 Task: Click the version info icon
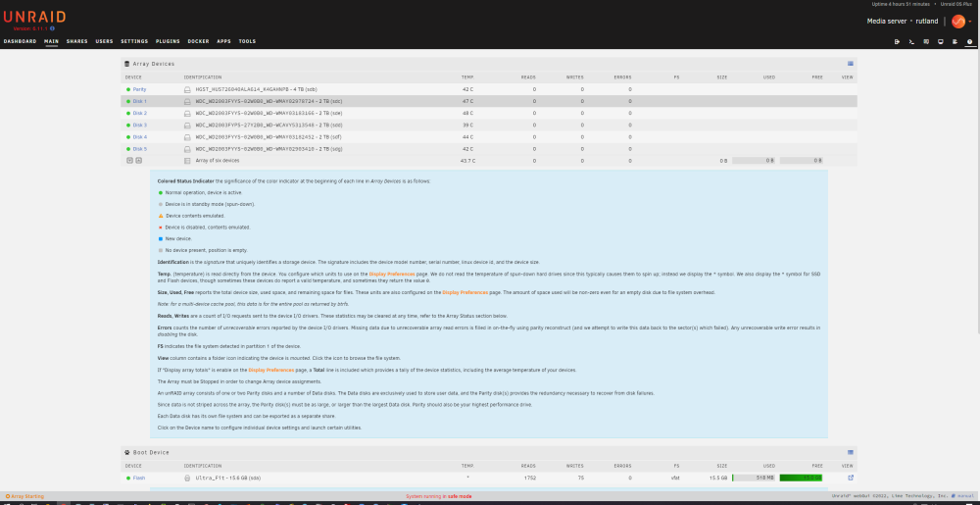pos(53,28)
